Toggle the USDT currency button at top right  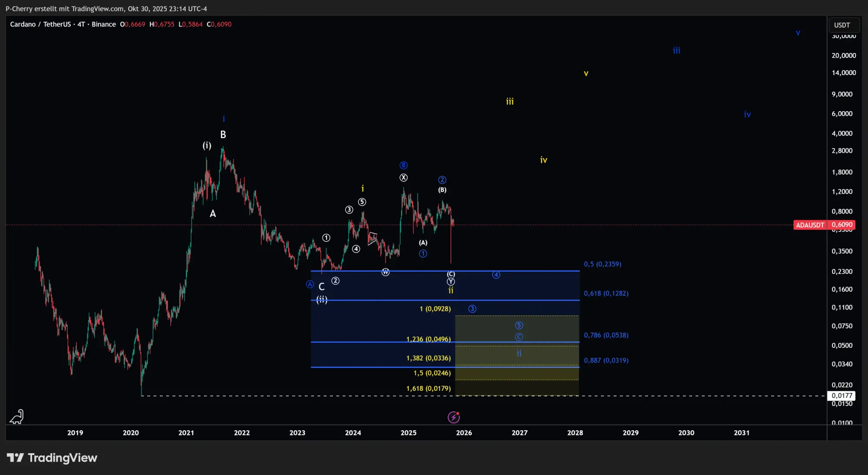(843, 25)
